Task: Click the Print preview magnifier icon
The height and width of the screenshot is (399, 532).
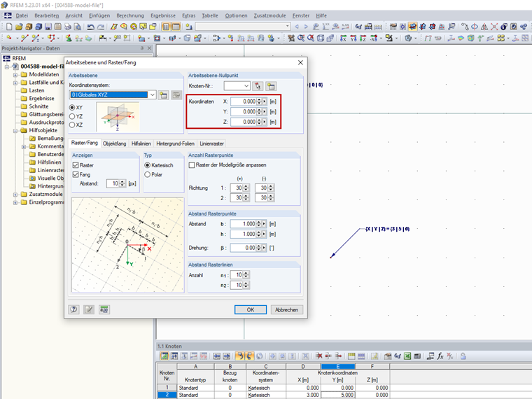Action: (x=78, y=27)
